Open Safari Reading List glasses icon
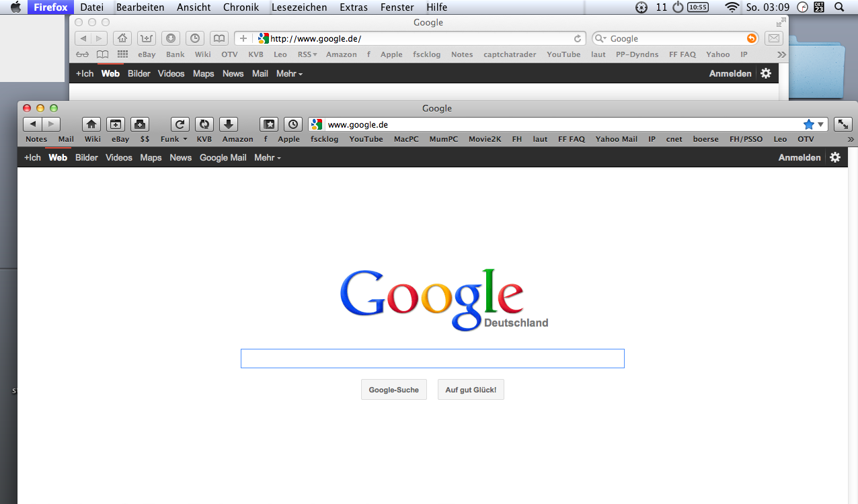Viewport: 858px width, 504px height. coord(82,54)
